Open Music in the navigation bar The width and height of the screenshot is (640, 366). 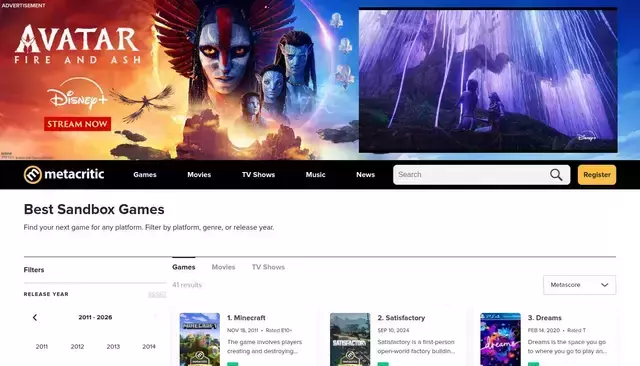[x=316, y=175]
